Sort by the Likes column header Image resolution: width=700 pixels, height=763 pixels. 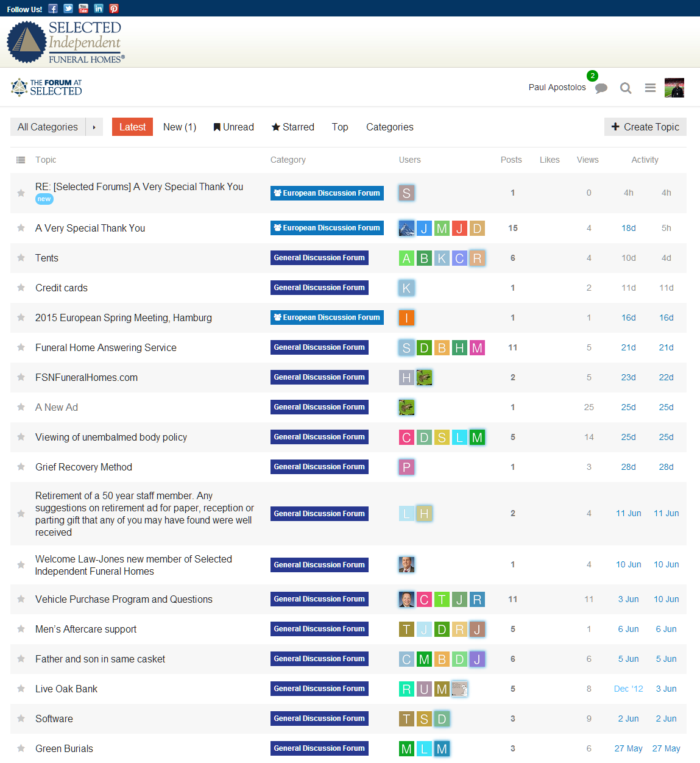point(550,160)
